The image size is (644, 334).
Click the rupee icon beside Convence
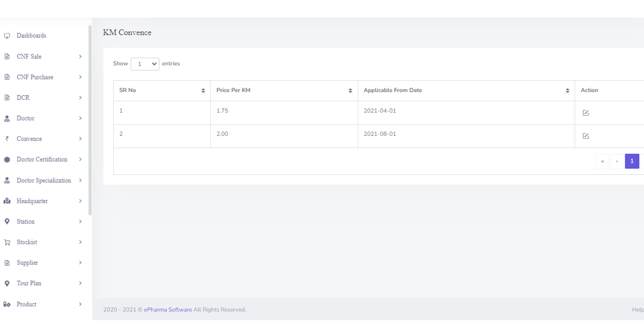tap(7, 139)
